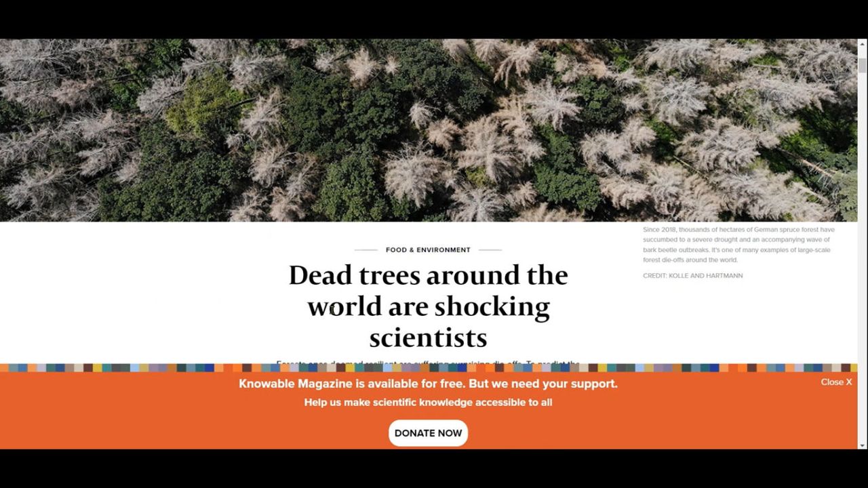Click the scrollbar up arrow
This screenshot has width=868, height=488.
862,43
